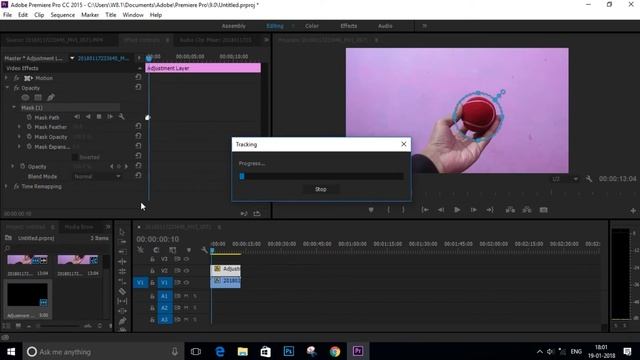Toggle lock on track V2
This screenshot has width=640, height=360.
(152, 271)
